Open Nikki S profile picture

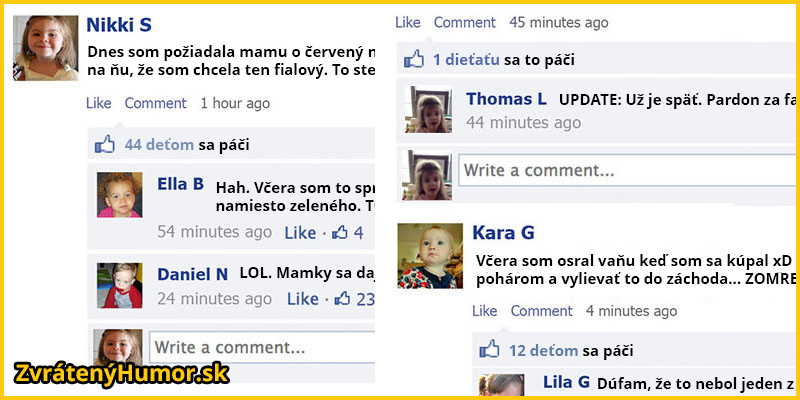[x=45, y=48]
